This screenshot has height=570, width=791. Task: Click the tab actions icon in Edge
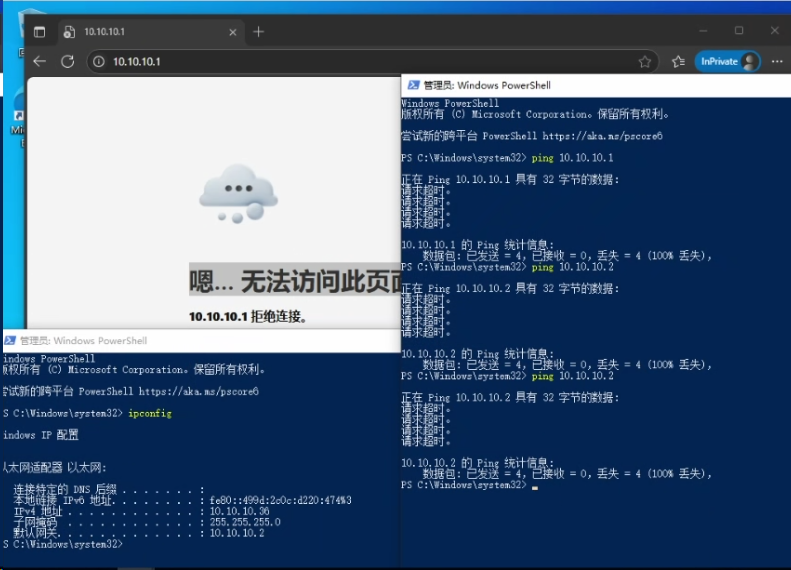pos(39,32)
